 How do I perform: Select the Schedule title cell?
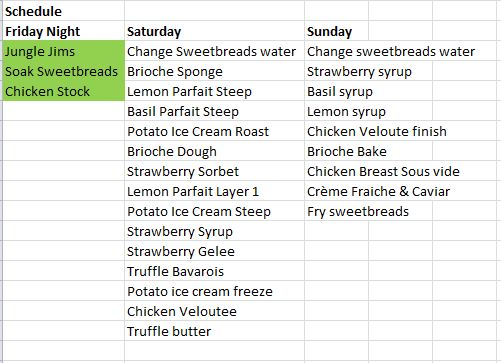(63, 11)
